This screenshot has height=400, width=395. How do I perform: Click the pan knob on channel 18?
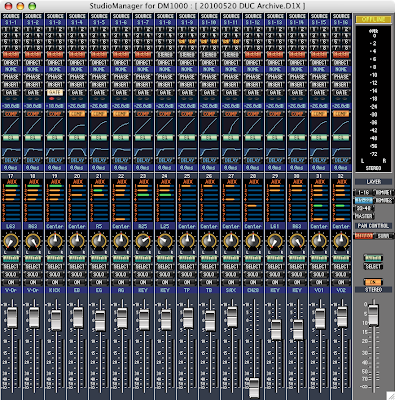(x=33, y=240)
